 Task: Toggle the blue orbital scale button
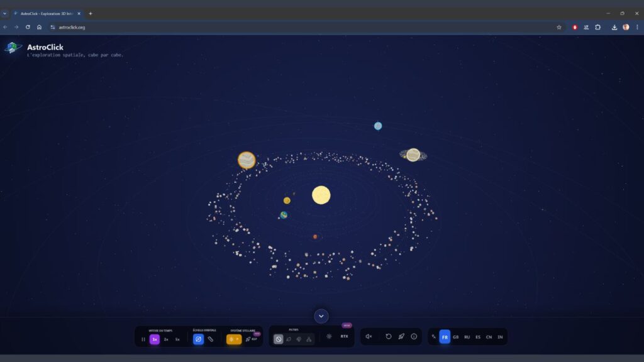pos(198,339)
